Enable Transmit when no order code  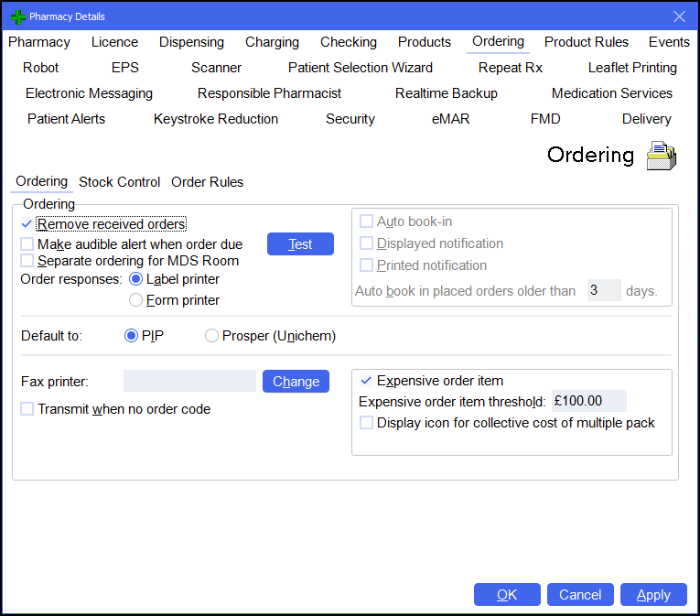(27, 409)
